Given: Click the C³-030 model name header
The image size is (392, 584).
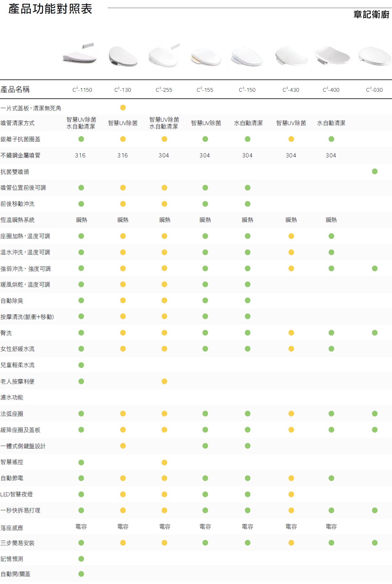Looking at the screenshot, I should tap(374, 90).
